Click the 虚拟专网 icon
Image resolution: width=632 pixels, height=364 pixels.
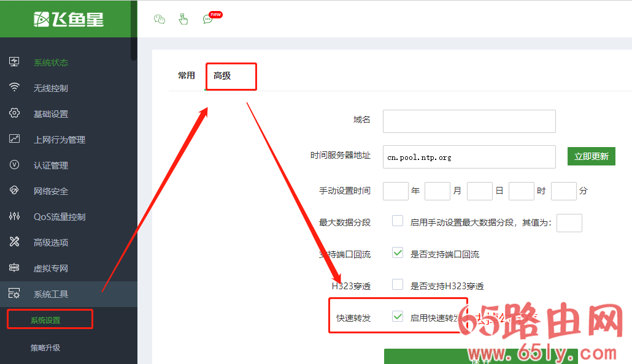click(x=14, y=267)
